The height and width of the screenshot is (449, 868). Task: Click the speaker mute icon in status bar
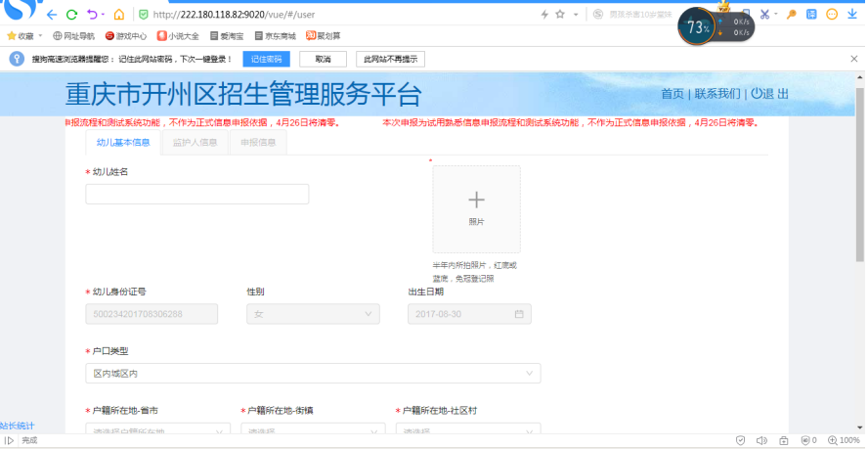tap(759, 441)
